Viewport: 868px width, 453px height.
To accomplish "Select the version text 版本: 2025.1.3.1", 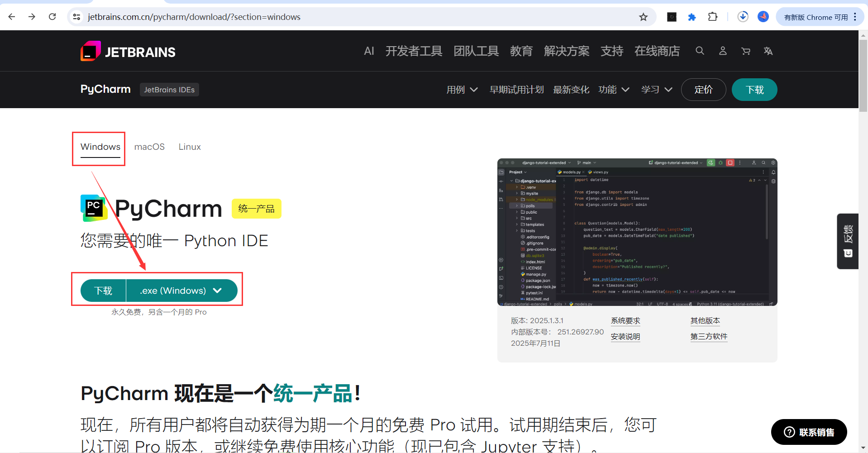I will (537, 321).
